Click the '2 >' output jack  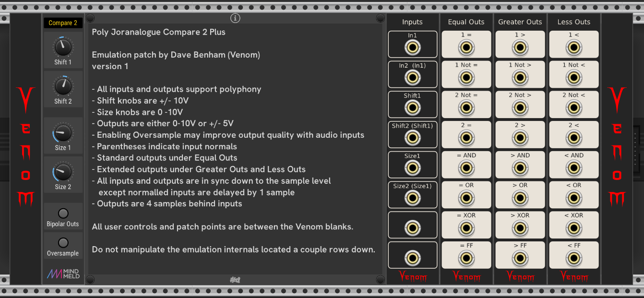click(520, 138)
